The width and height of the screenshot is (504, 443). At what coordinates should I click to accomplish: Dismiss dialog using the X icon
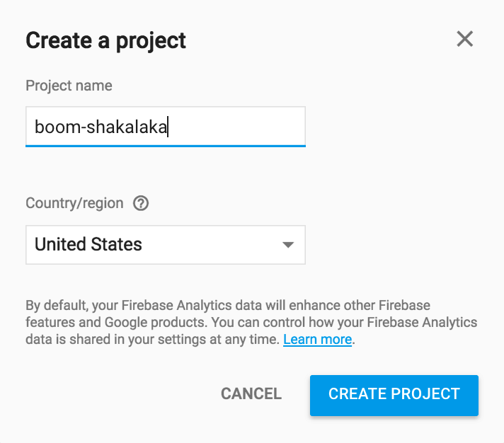click(x=465, y=39)
